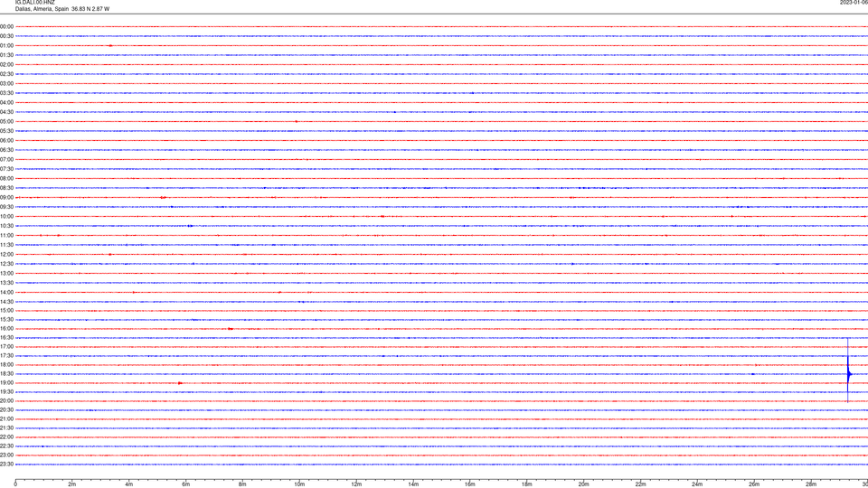Click the '18m' tick label on time axis
This screenshot has width=868, height=488.
click(x=527, y=484)
